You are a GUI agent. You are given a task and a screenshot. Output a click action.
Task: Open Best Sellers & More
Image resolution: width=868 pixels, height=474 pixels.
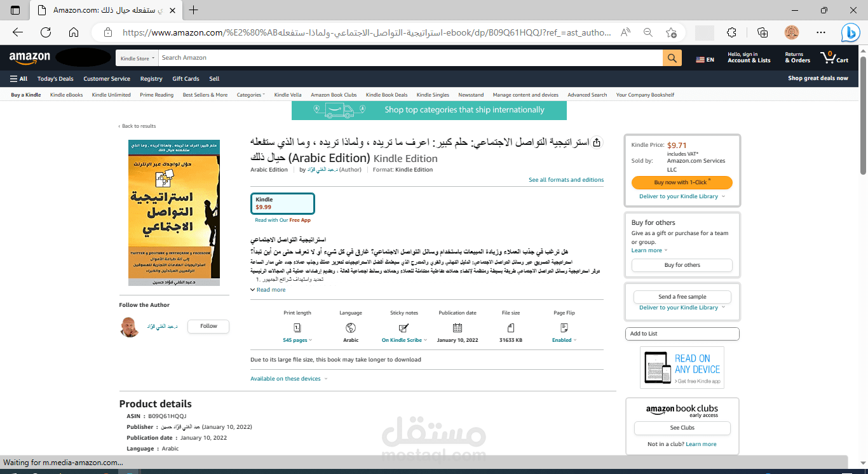click(x=205, y=95)
